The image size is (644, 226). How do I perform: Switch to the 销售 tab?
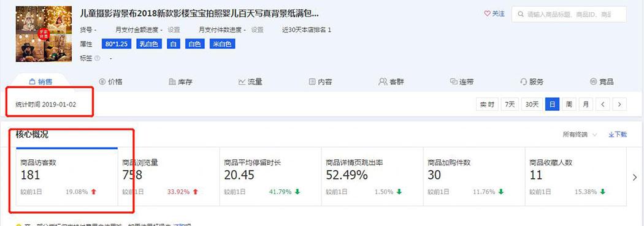tap(40, 81)
